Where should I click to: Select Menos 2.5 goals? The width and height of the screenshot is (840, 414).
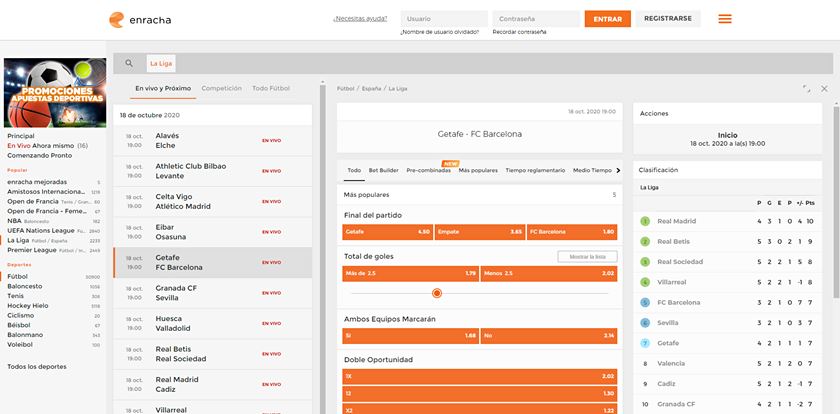[x=549, y=274]
